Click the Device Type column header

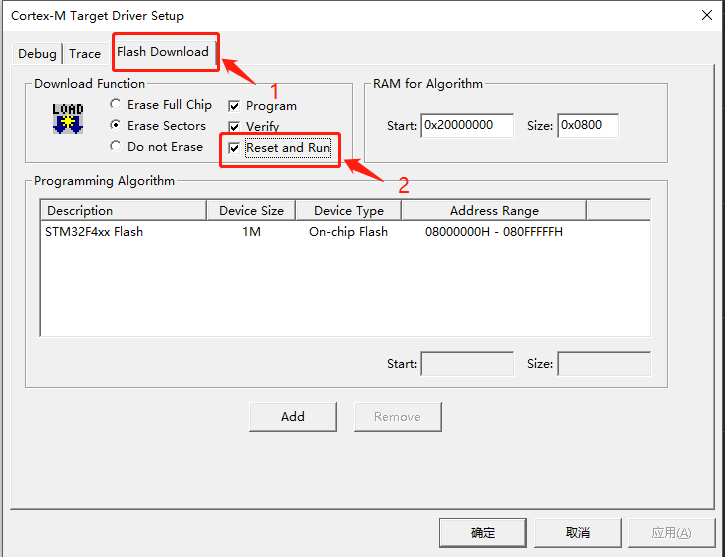349,210
